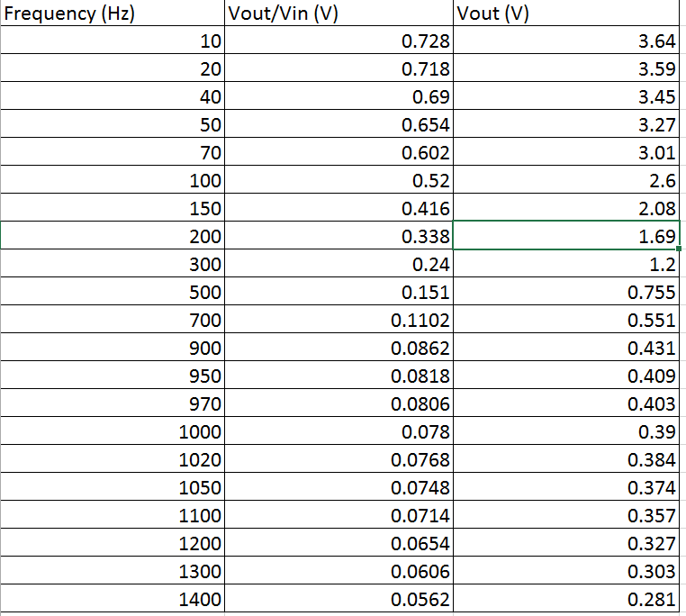Click the frequency cell showing 970
This screenshot has height=616, width=686.
coord(112,403)
